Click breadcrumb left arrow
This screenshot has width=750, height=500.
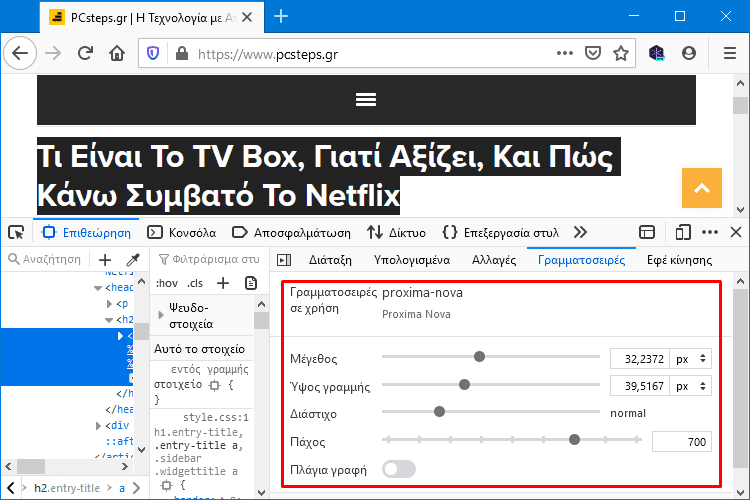[x=11, y=488]
